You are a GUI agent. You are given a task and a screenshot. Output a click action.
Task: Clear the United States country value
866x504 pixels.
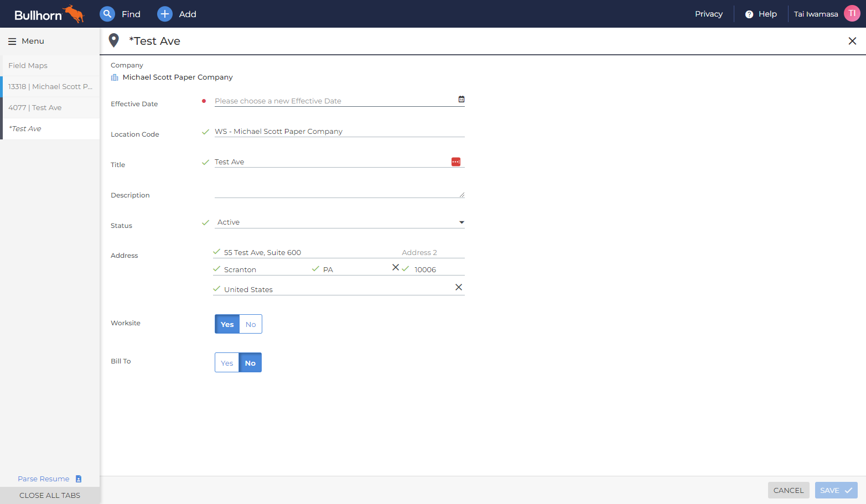tap(459, 287)
